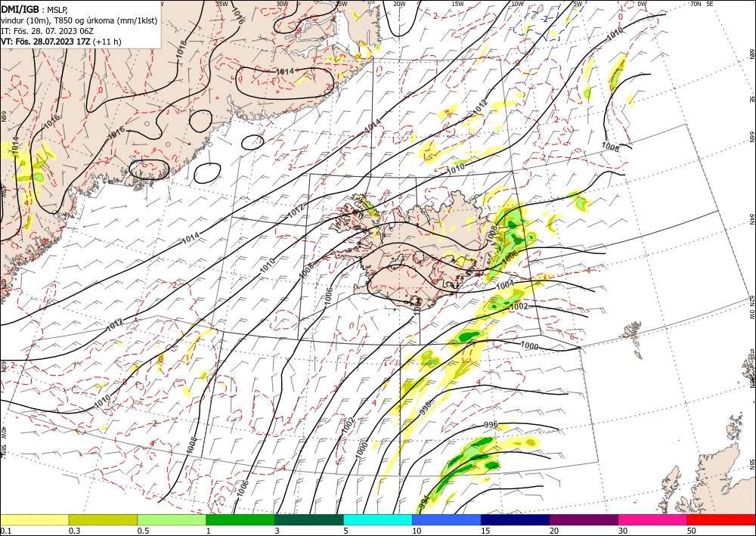Viewport: 756px width, 536px height.
Task: Click the pink 30–50 mm legend swatch
Action: pyautogui.click(x=652, y=519)
